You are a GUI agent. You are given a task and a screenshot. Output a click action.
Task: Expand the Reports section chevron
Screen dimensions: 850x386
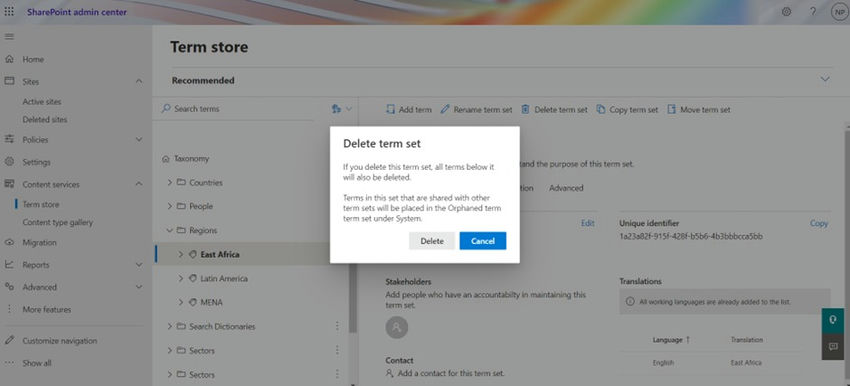[139, 265]
